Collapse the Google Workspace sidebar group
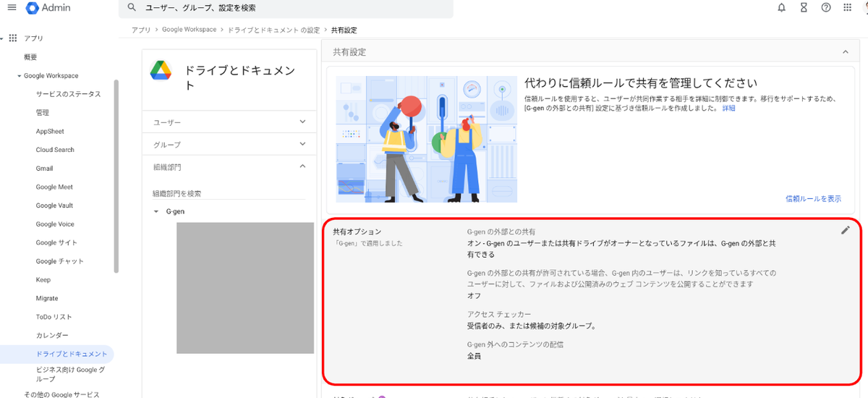This screenshot has height=398, width=868. tap(19, 76)
